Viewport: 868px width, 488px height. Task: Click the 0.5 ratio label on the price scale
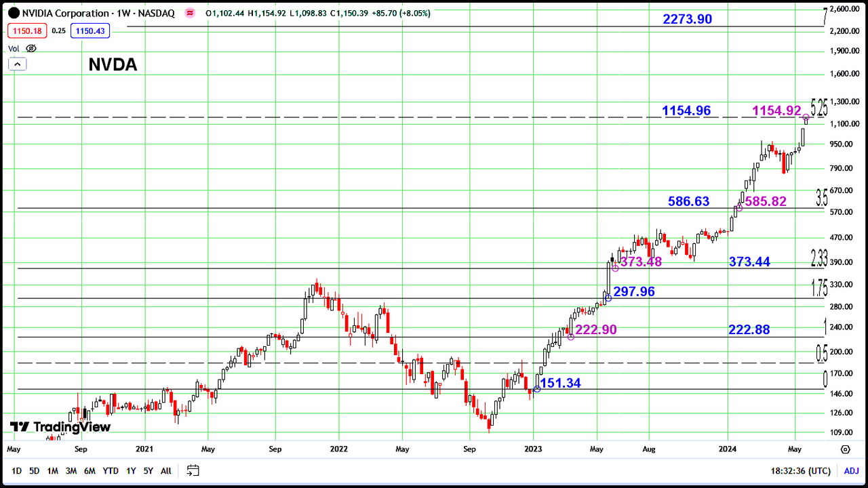[822, 352]
